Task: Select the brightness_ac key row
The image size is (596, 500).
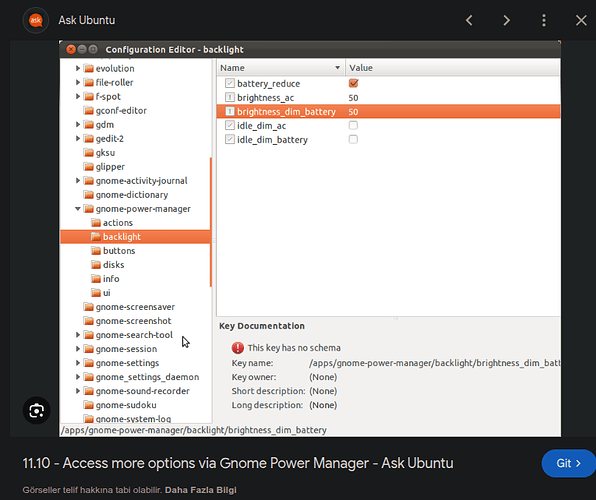Action: coord(388,98)
